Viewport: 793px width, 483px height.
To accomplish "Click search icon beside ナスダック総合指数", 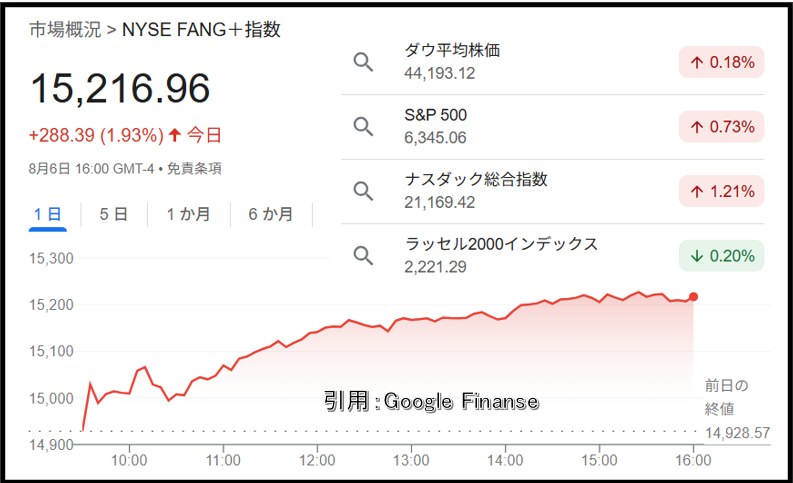I will tap(363, 191).
